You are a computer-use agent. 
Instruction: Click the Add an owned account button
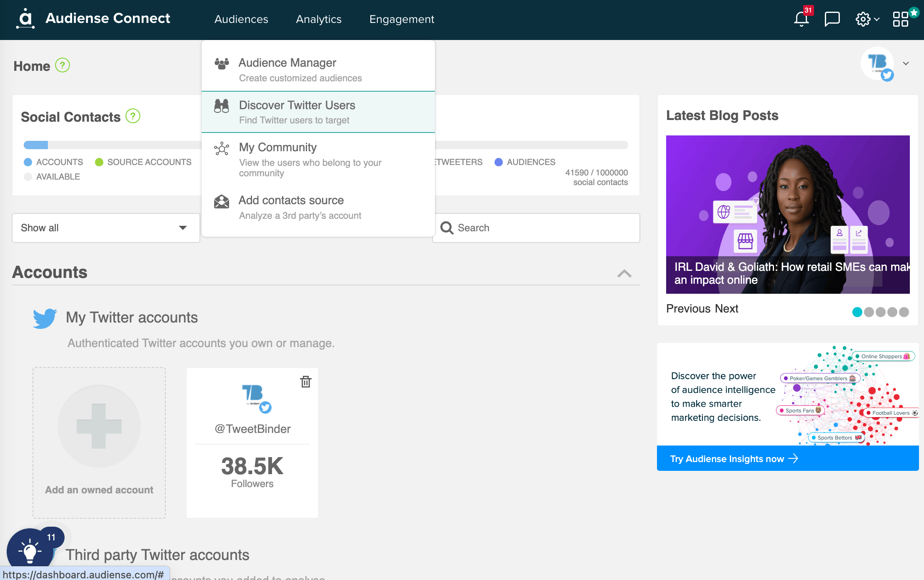[x=99, y=444]
